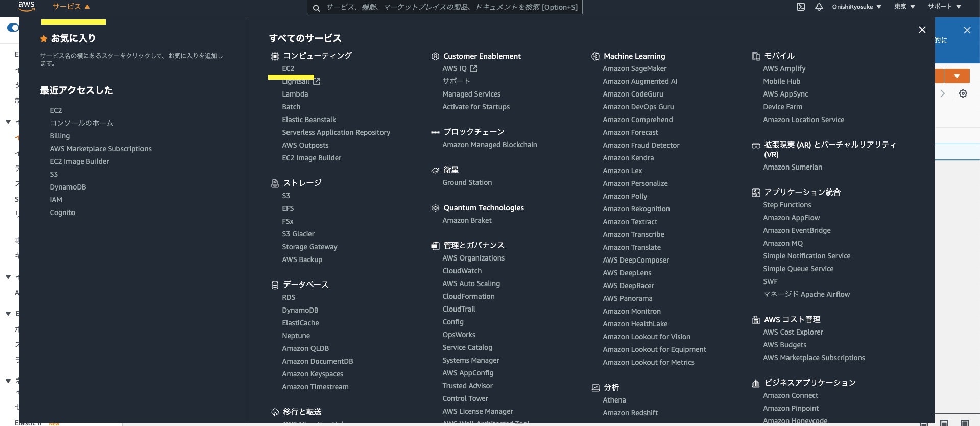This screenshot has width=980, height=426.
Task: Click the external link icon beside AWS IQ
Action: pos(474,68)
